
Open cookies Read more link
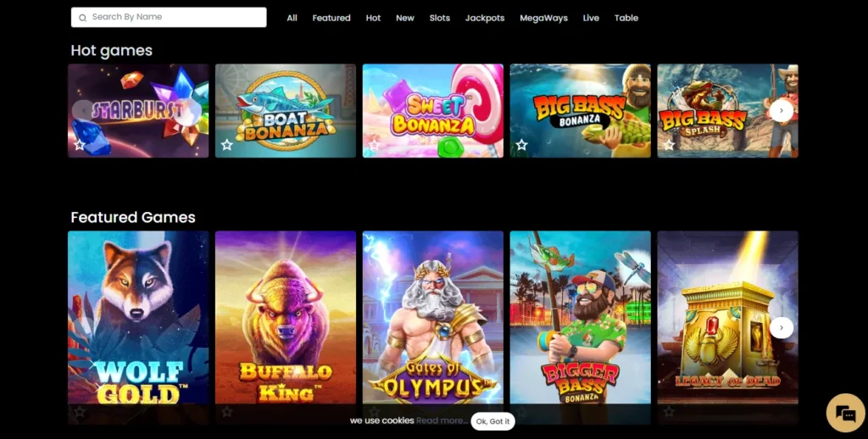[442, 420]
